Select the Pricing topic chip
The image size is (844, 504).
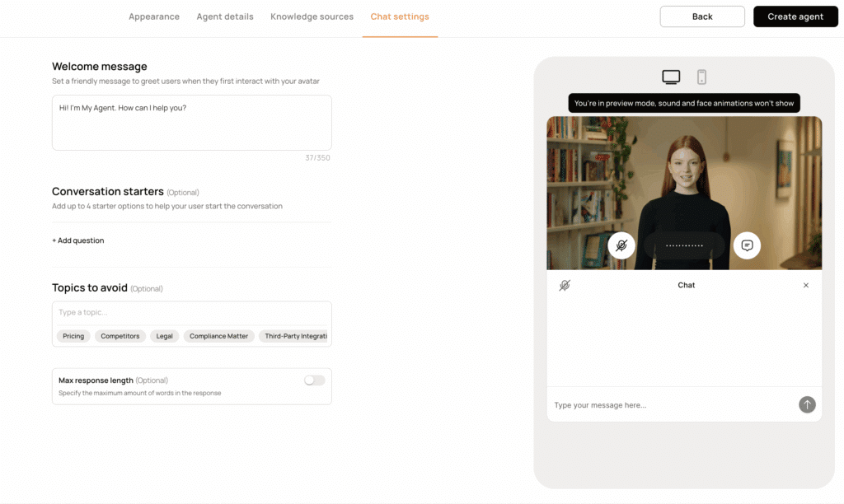73,336
